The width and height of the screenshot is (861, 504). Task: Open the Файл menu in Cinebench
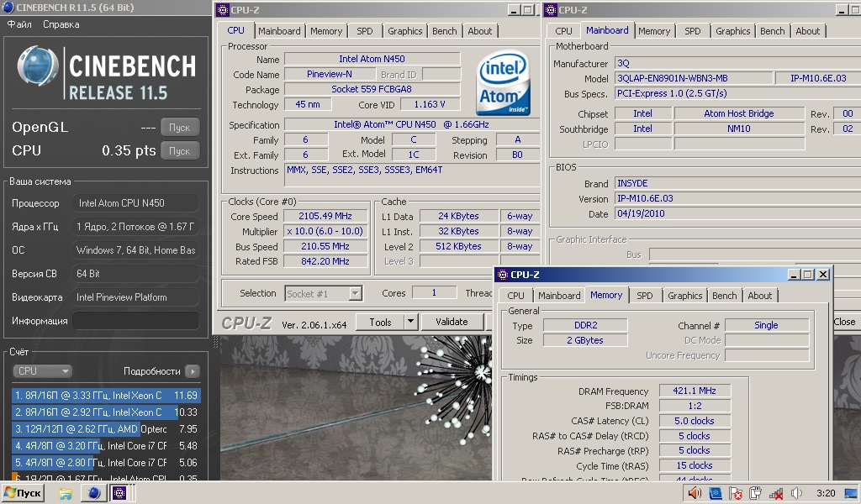(x=19, y=24)
